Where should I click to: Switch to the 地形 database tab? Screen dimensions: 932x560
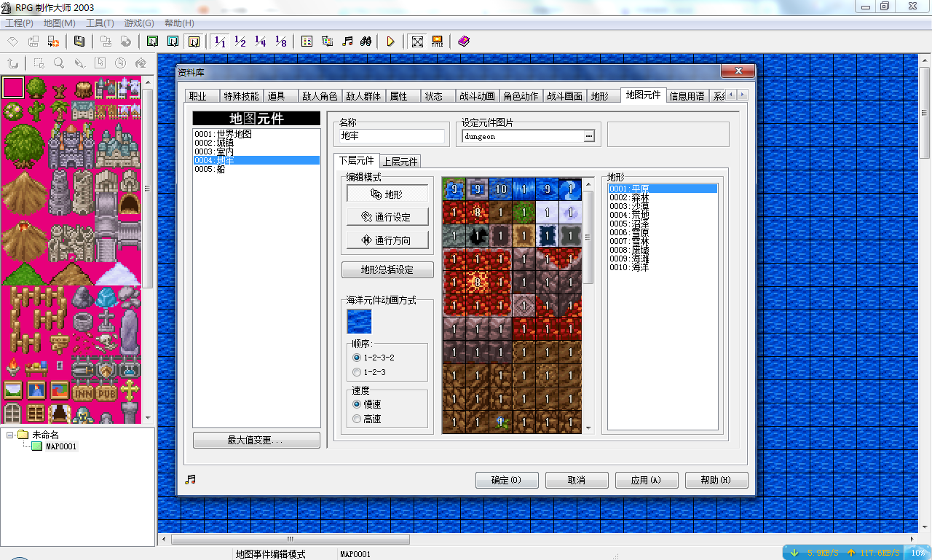pos(600,96)
